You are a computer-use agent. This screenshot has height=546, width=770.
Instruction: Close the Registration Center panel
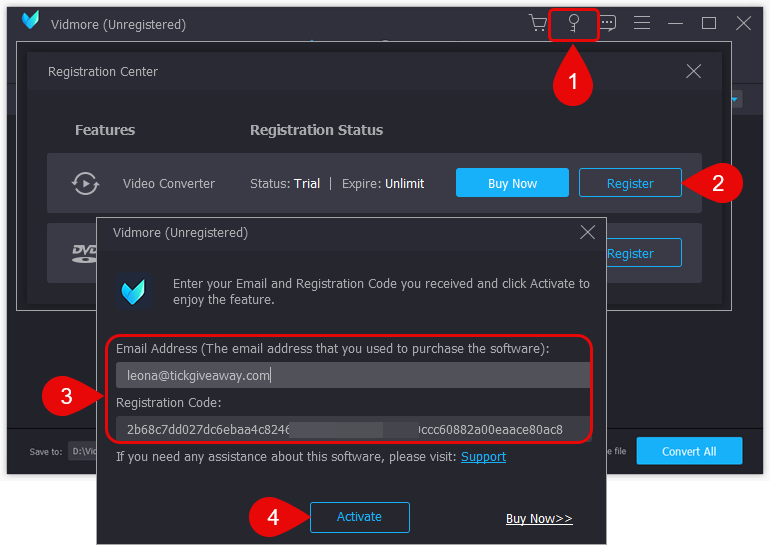coord(693,71)
